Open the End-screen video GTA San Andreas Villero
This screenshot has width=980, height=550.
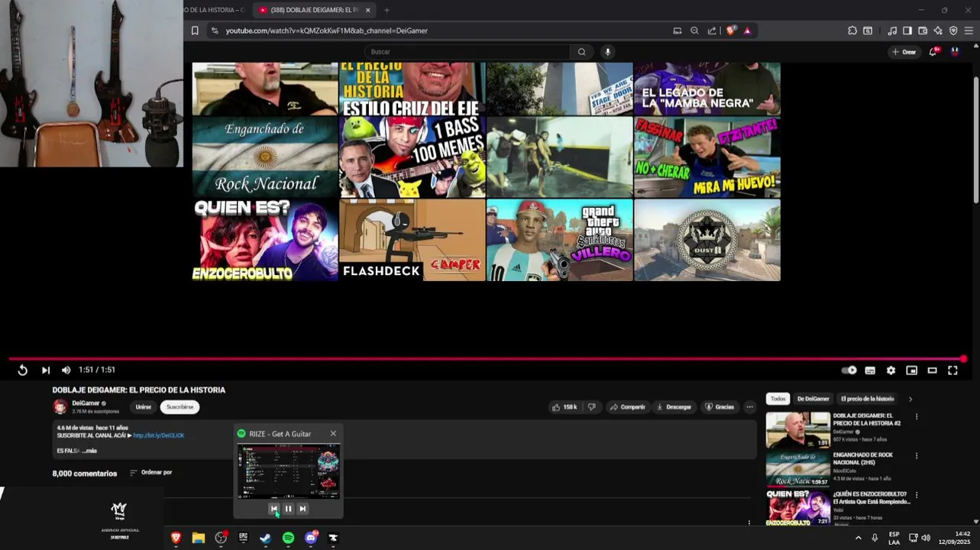coord(560,240)
